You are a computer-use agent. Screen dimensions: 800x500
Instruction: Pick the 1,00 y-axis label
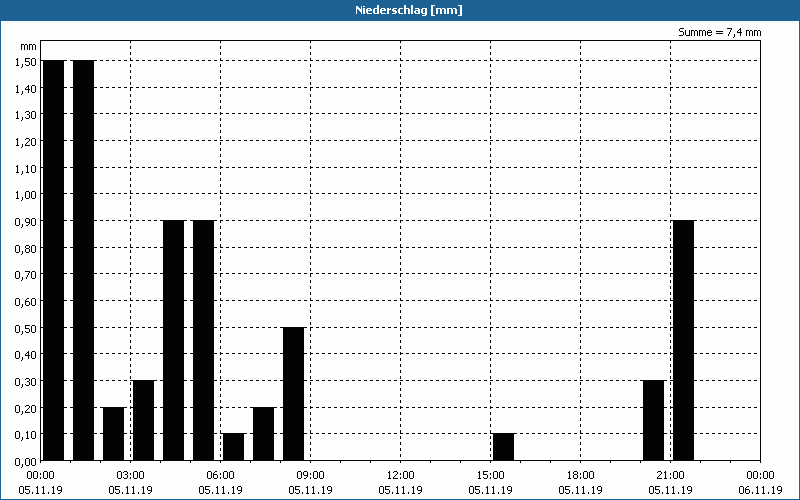pyautogui.click(x=26, y=195)
